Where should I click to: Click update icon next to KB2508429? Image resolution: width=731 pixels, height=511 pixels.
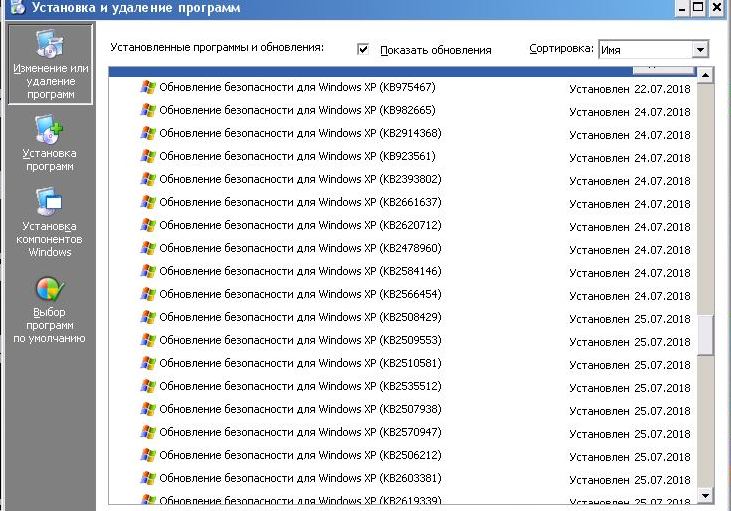point(148,317)
